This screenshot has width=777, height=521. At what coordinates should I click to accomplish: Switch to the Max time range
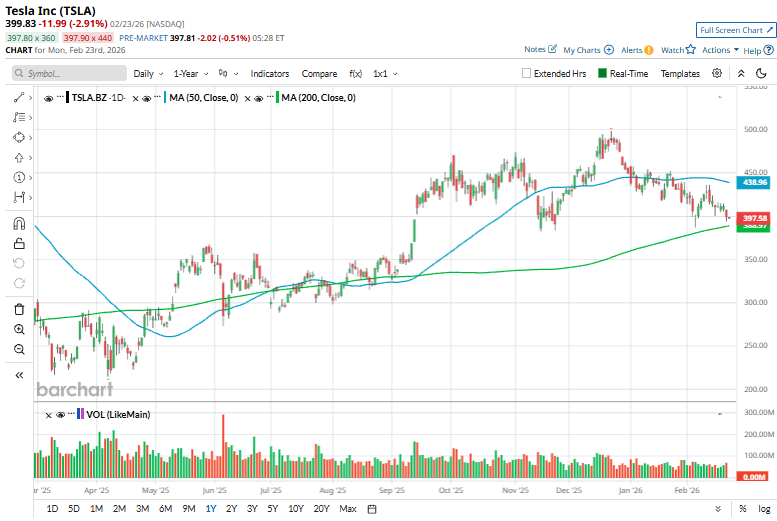(x=348, y=509)
